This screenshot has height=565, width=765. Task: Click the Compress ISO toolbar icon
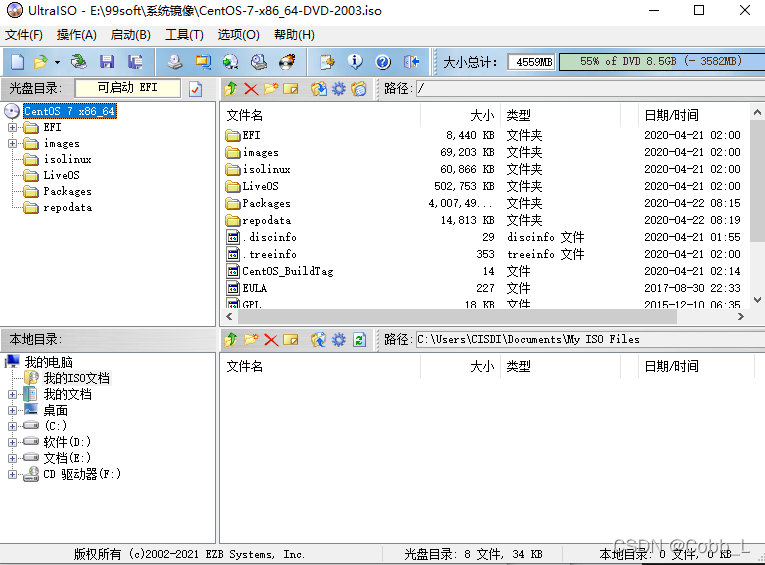point(203,62)
